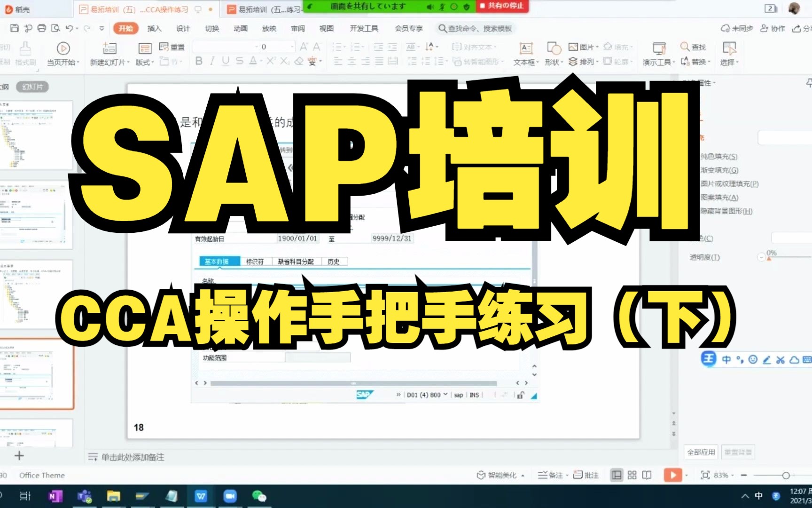Click the 替换 replace icon
The image size is (812, 508).
695,61
